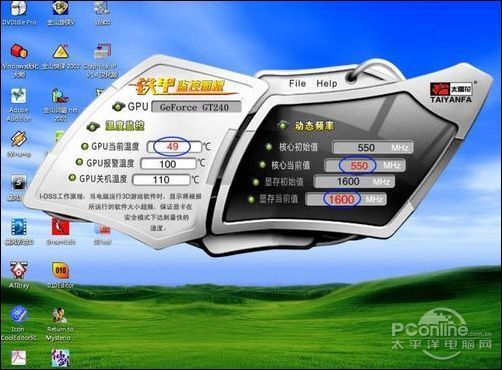Click the green bullet beside 动态频率 heading
Viewport: 502px width, 370px height.
tap(283, 125)
